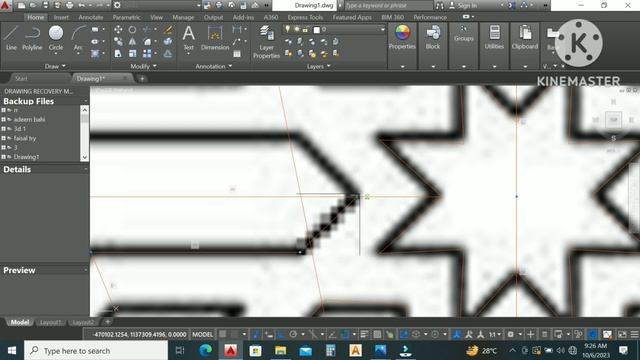Select the Dimension tool
The width and height of the screenshot is (640, 360).
(x=215, y=38)
